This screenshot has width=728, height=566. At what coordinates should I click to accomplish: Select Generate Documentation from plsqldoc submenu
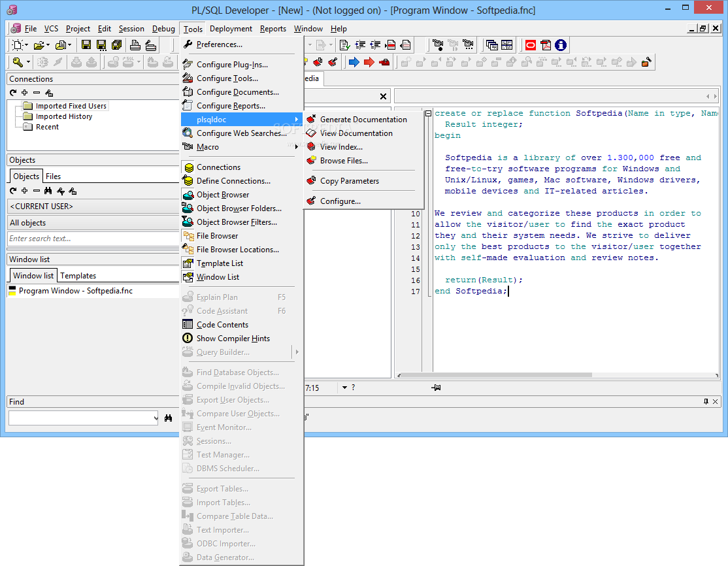click(363, 120)
